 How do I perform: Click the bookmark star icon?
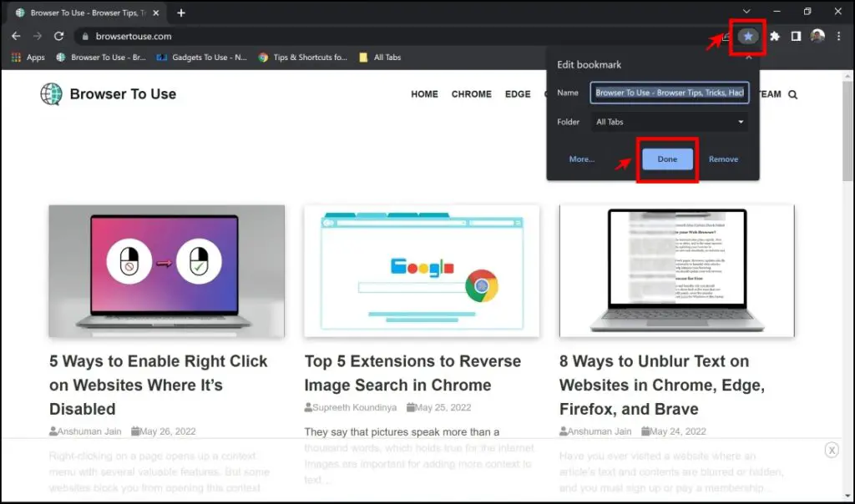click(x=748, y=37)
